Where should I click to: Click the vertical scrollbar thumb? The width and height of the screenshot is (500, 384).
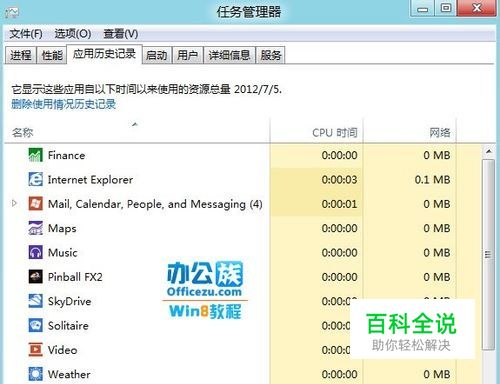coord(489,254)
